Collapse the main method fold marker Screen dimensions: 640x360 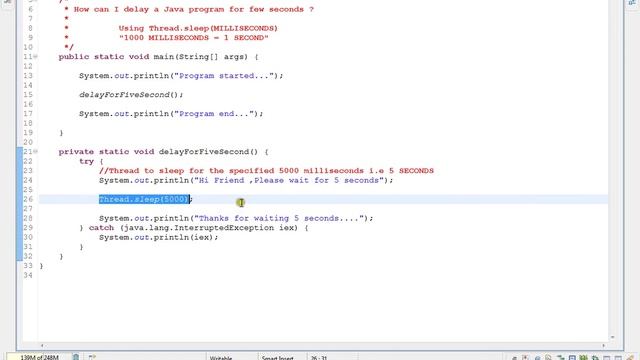(x=36, y=57)
